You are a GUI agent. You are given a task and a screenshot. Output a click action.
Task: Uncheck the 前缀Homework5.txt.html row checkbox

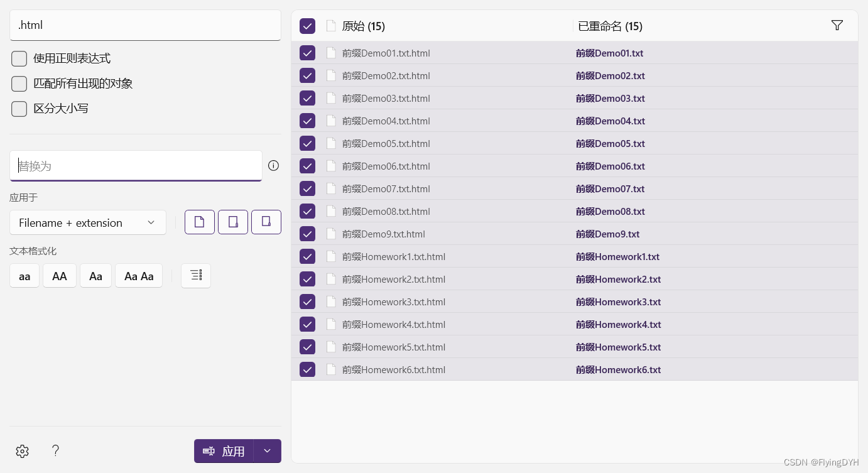307,347
